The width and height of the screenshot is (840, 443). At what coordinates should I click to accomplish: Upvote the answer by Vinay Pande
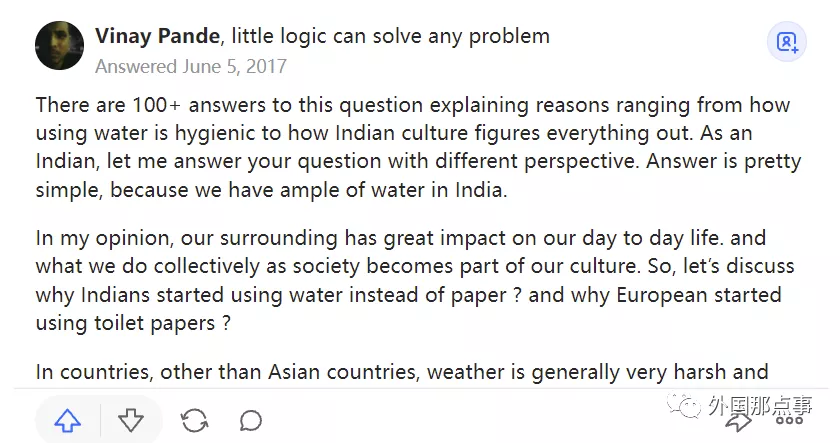[67, 421]
